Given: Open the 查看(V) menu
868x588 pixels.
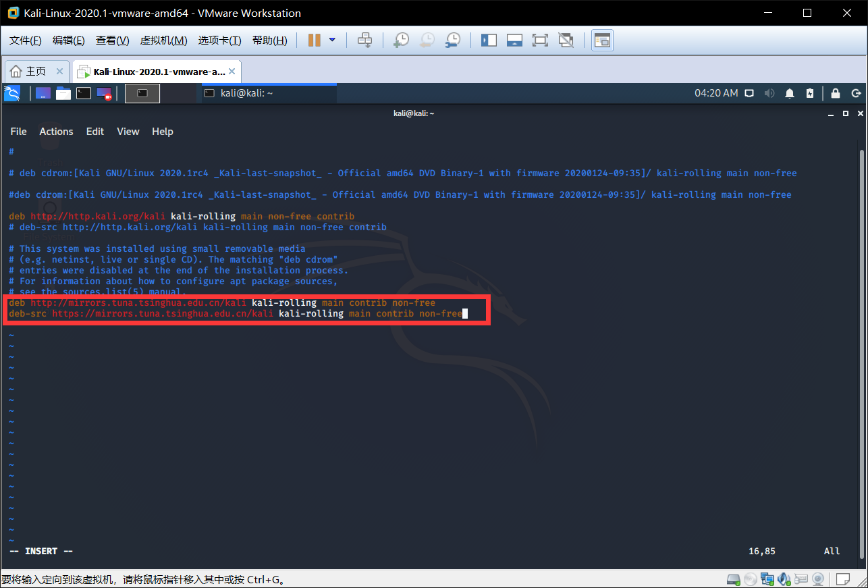Looking at the screenshot, I should (x=112, y=41).
